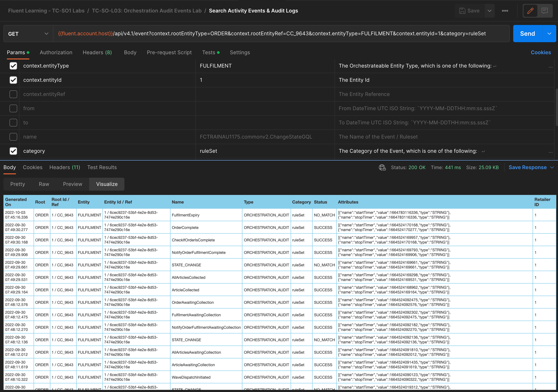Viewport: 558px width, 392px height.
Task: Click the Save button
Action: (469, 11)
